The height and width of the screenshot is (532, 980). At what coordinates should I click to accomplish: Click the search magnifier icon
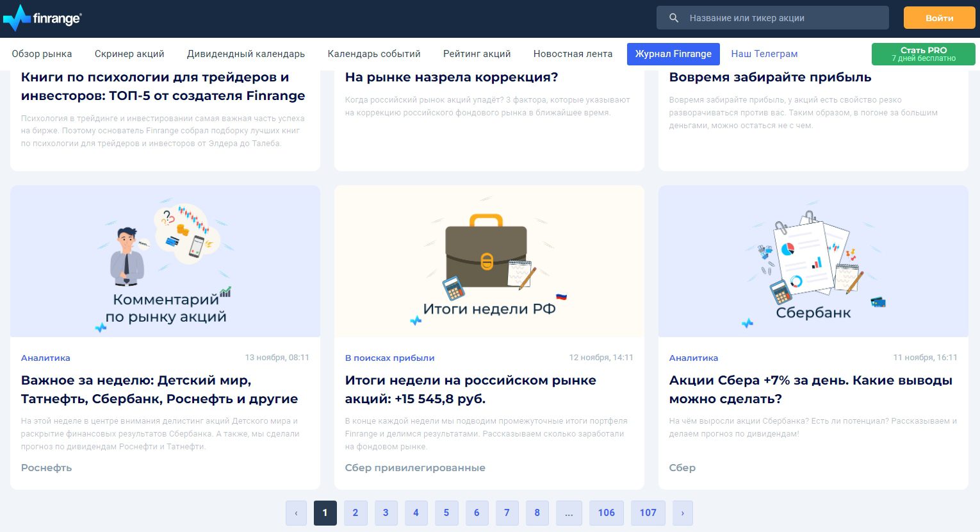click(674, 17)
